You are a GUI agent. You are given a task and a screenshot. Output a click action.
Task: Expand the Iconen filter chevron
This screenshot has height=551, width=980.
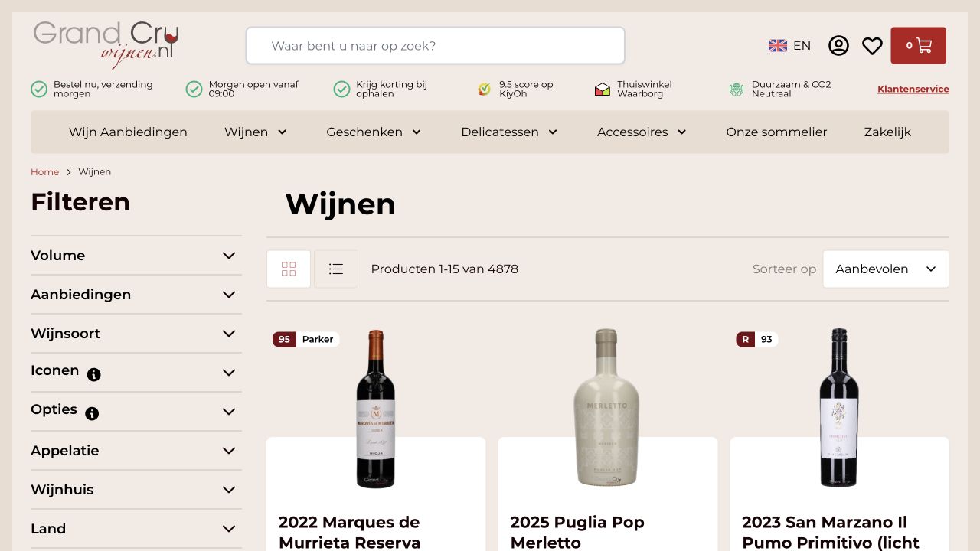(229, 373)
